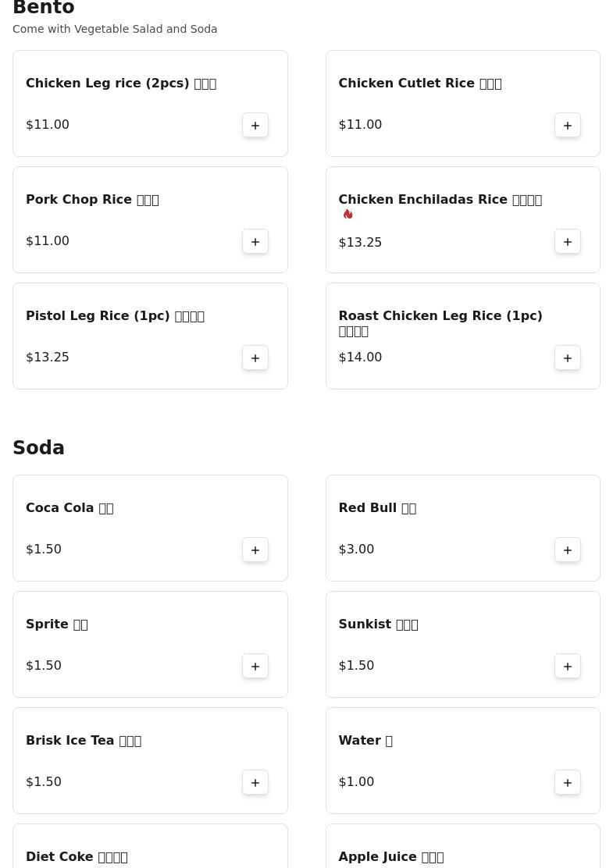Add Coca Cola to the order
The height and width of the screenshot is (868, 613).
[x=255, y=550]
